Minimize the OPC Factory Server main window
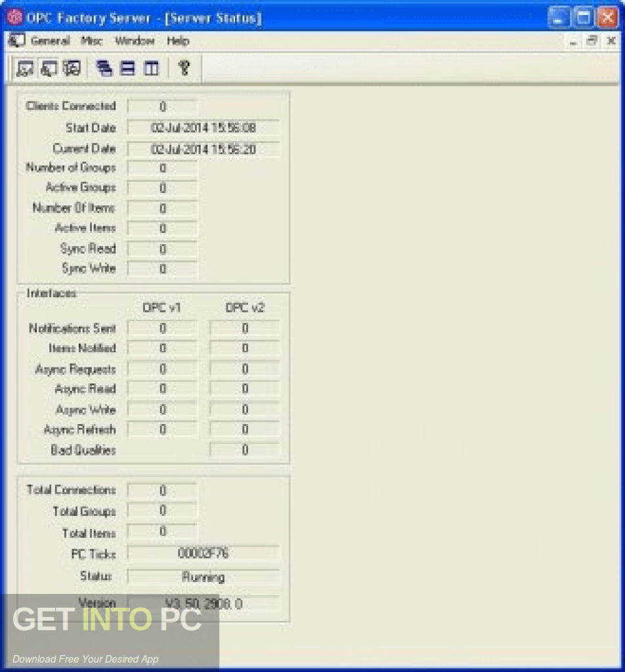 pyautogui.click(x=559, y=18)
